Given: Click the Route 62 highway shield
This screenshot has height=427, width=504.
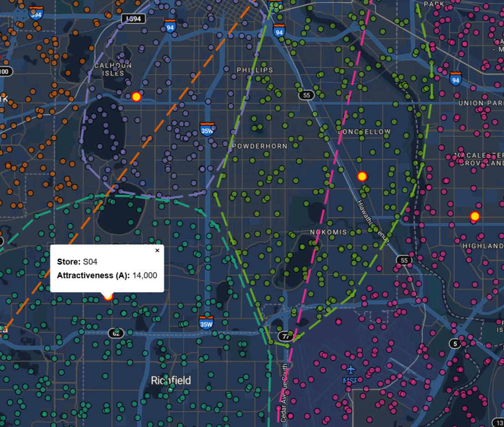Looking at the screenshot, I should tap(116, 333).
